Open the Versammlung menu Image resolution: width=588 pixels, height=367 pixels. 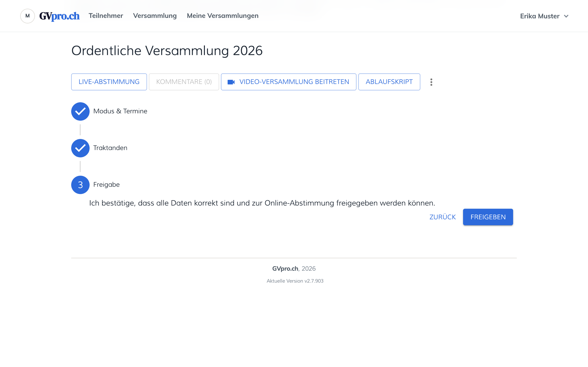tap(155, 16)
